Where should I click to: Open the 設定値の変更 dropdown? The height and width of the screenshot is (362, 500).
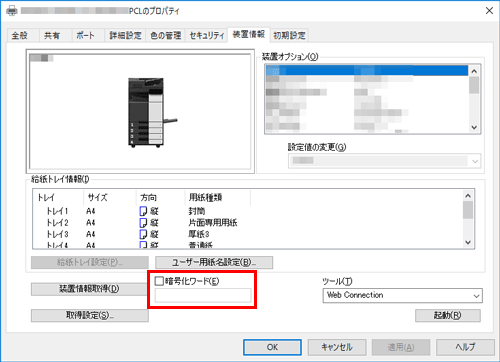pos(384,161)
